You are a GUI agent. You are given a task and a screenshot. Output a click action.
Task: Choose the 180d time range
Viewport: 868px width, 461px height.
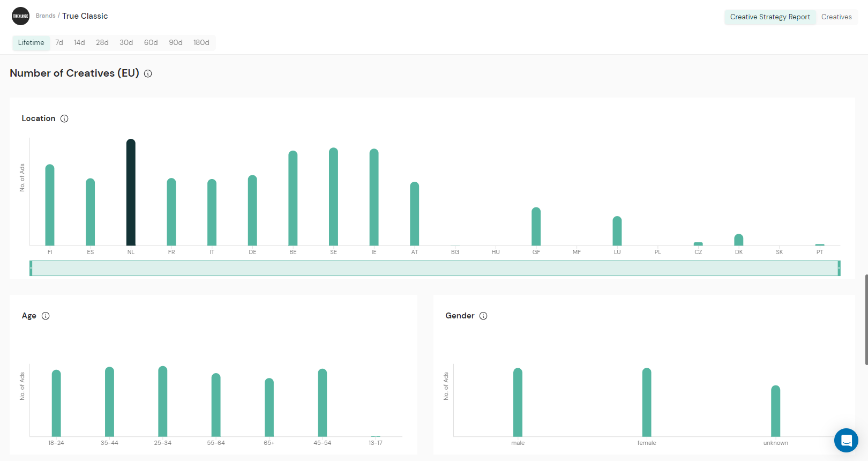click(201, 43)
